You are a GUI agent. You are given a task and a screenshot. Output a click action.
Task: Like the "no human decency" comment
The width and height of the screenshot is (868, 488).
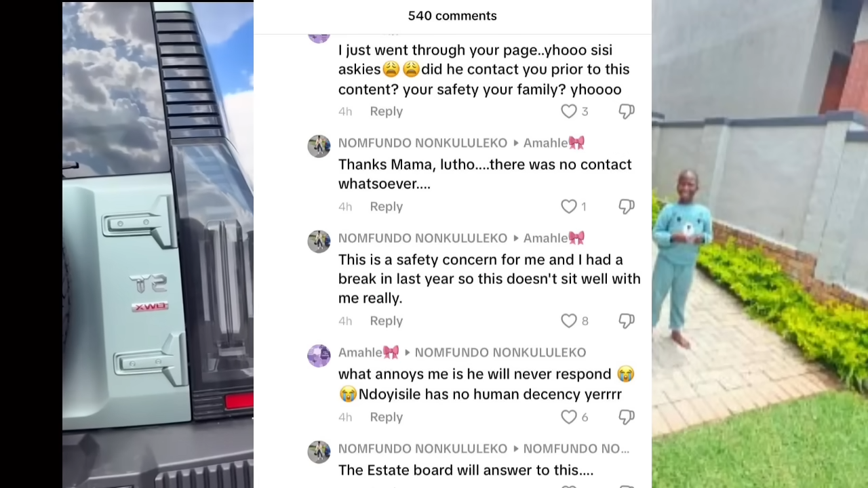click(568, 417)
